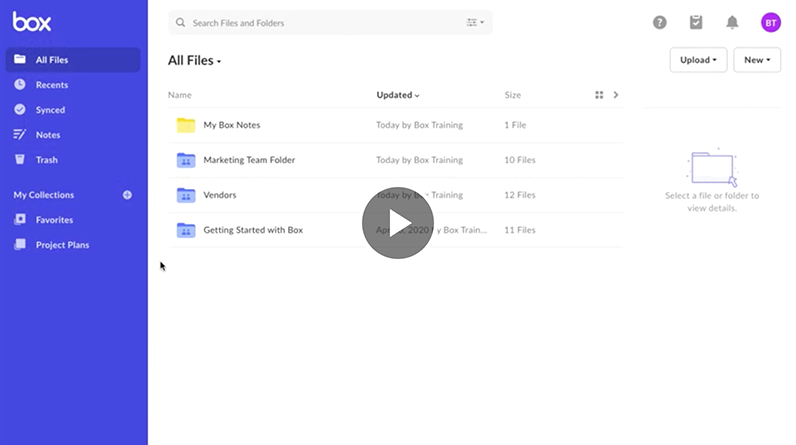Open search filter options dropdown
This screenshot has height=445, width=796.
click(475, 22)
